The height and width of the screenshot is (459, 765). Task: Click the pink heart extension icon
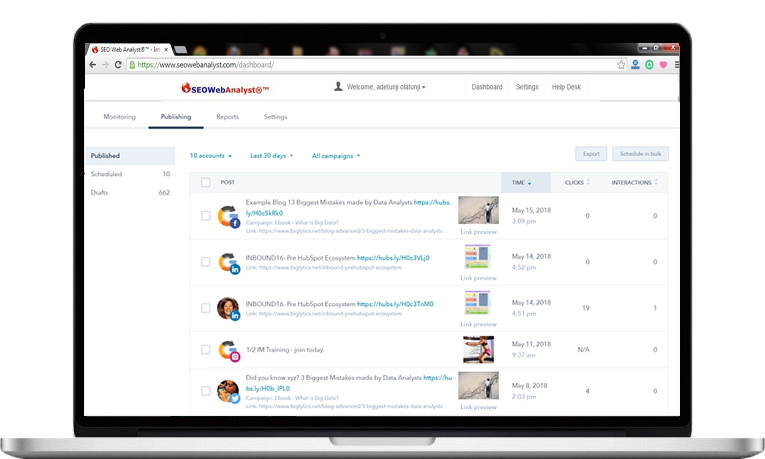[662, 65]
